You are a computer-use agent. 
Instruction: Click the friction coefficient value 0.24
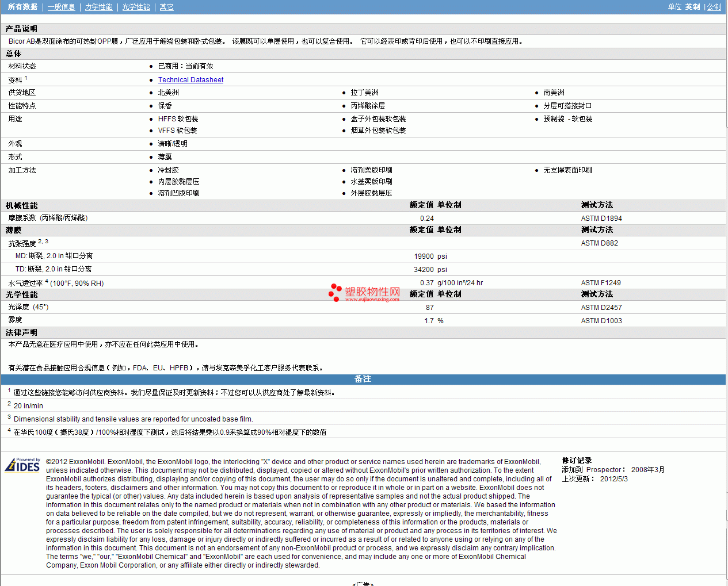coord(427,219)
